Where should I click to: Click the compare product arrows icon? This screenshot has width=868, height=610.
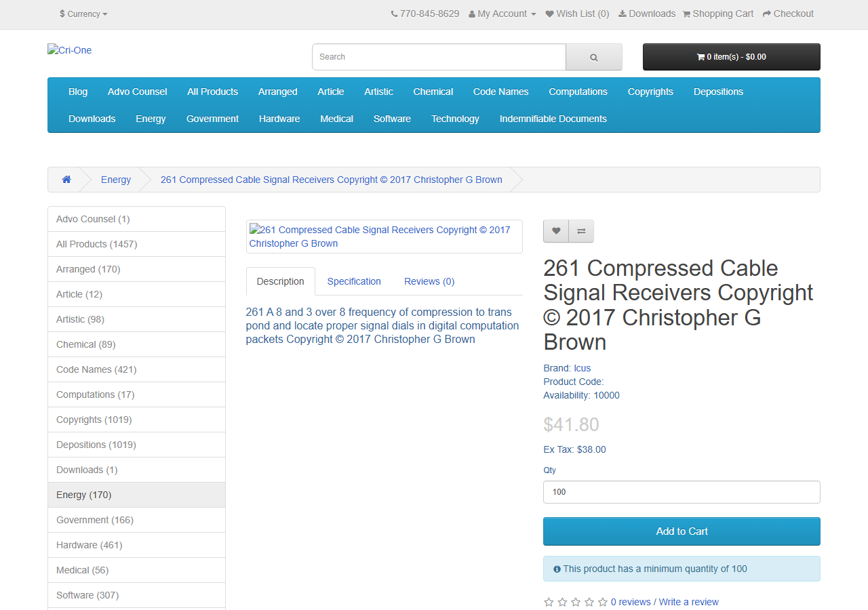581,231
